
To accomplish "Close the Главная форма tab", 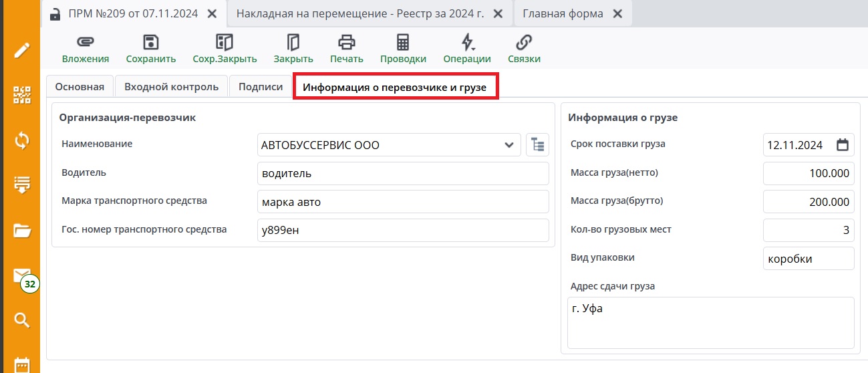I will click(x=617, y=14).
